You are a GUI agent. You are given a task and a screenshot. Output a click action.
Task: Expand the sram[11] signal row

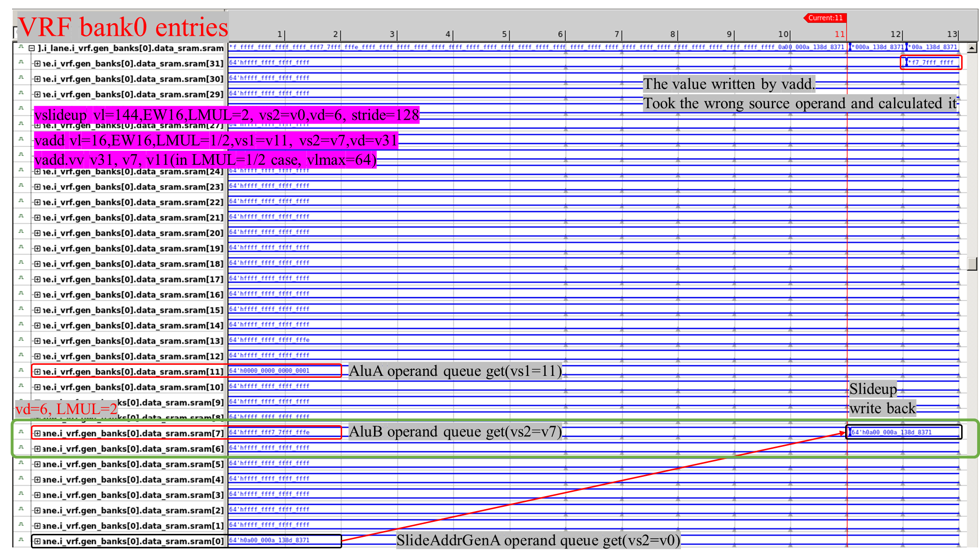[x=37, y=372]
